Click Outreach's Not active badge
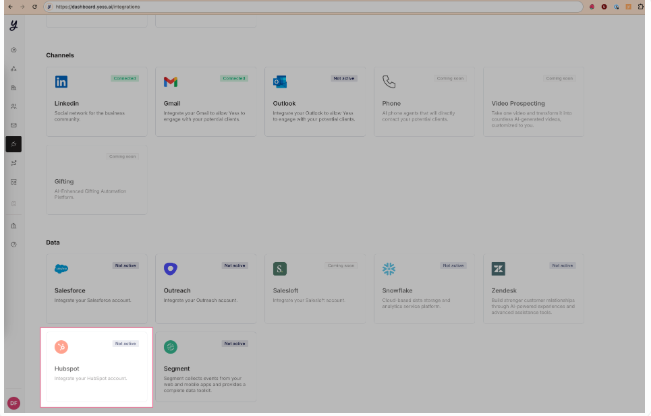Viewport: 651px width, 416px height. [x=235, y=265]
